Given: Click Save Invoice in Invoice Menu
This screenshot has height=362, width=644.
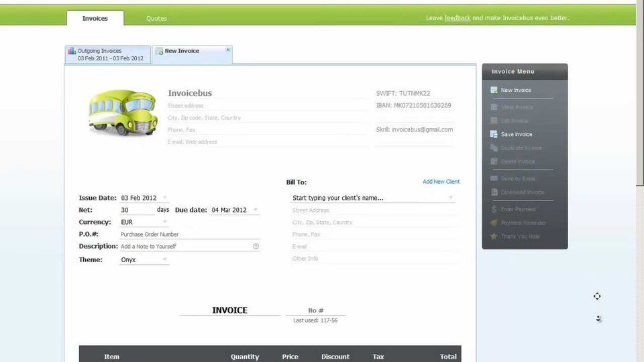Looking at the screenshot, I should pos(517,134).
